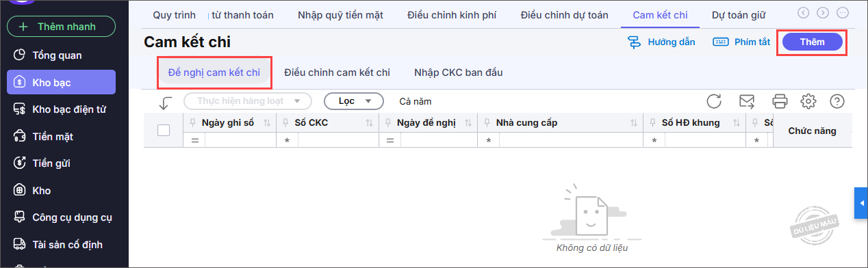Click the Thêm nhanh button
This screenshot has width=868, height=268.
pyautogui.click(x=61, y=27)
